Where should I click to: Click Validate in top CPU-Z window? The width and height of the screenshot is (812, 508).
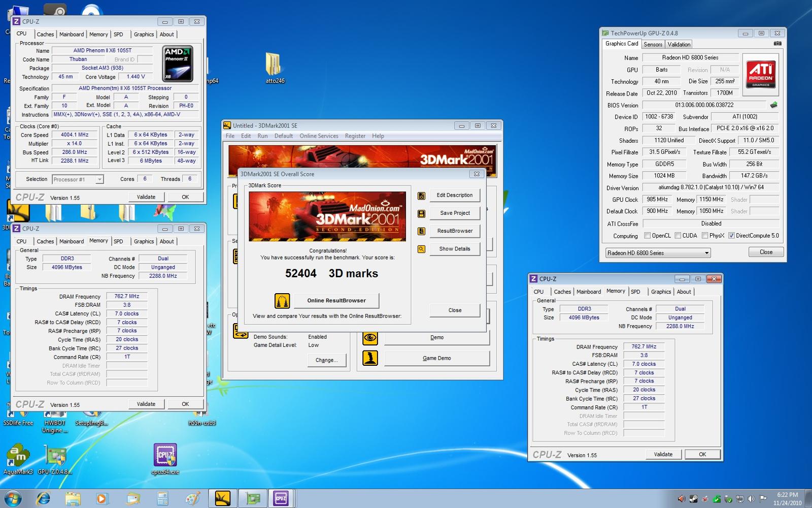pos(146,197)
